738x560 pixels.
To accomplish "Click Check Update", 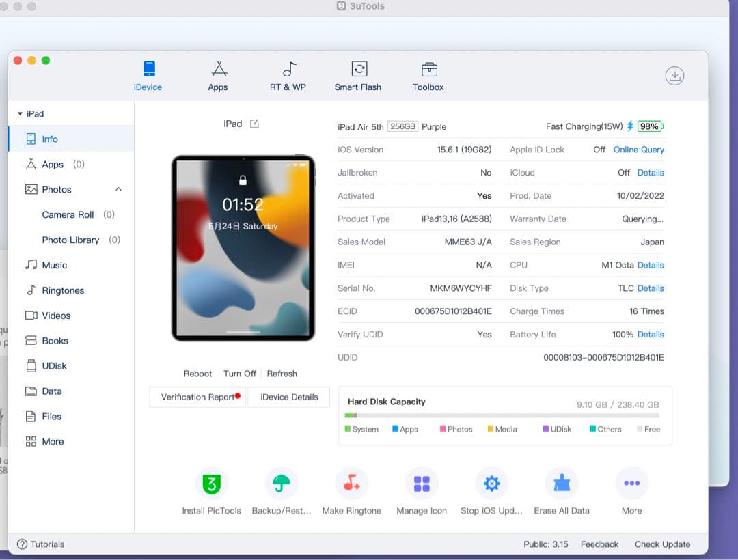I will (662, 544).
